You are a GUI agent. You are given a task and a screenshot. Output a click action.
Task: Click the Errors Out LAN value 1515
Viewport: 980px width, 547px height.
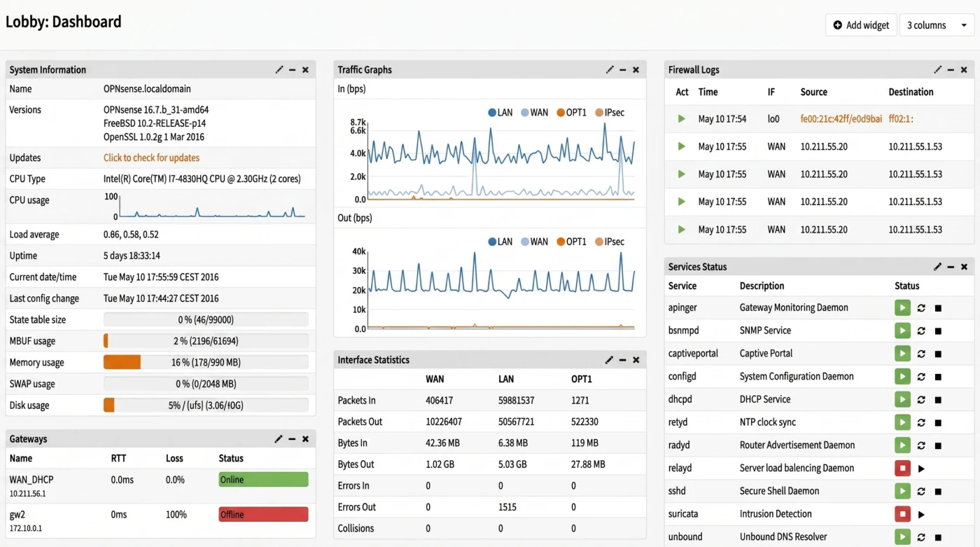(507, 507)
